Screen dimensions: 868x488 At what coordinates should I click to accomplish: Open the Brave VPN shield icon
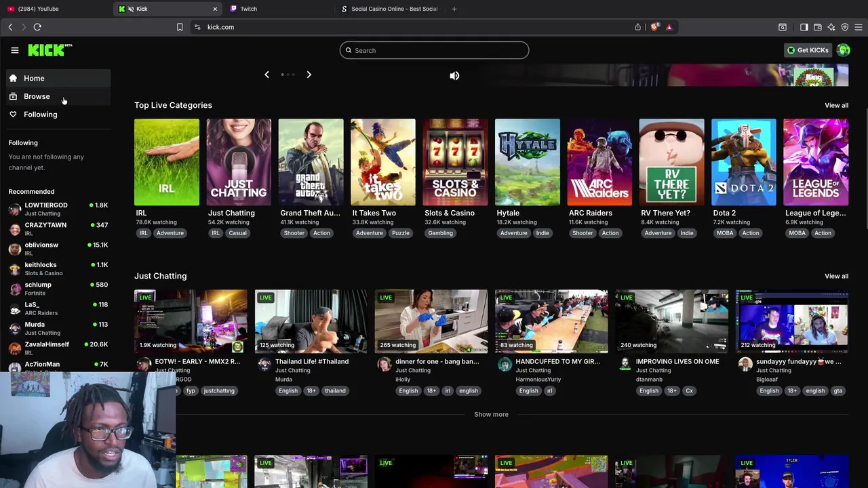tap(845, 27)
